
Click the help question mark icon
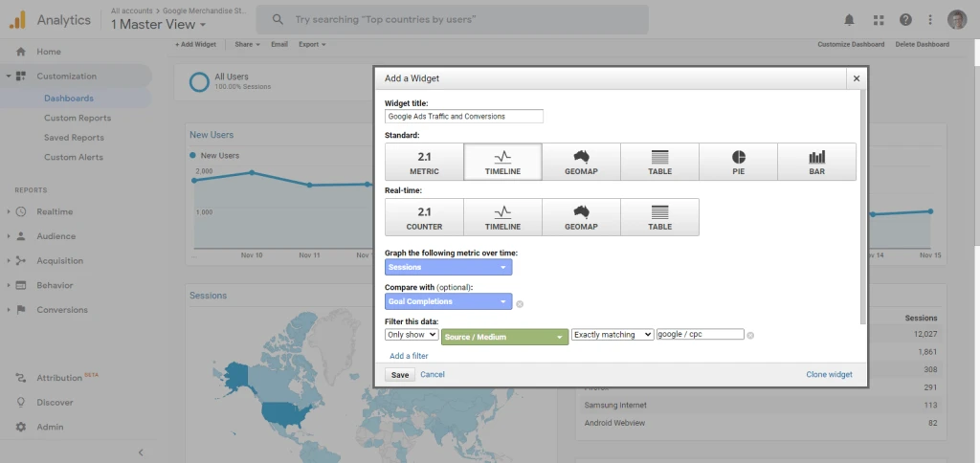(x=904, y=19)
